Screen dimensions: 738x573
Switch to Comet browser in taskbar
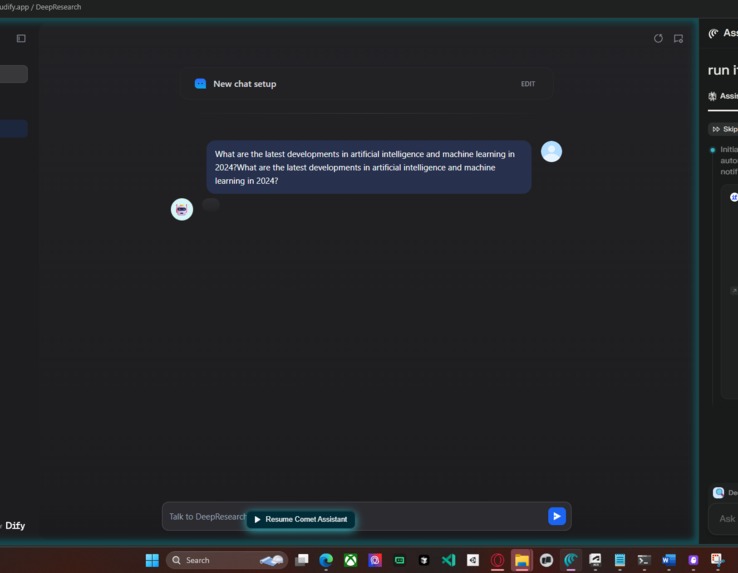coord(571,560)
